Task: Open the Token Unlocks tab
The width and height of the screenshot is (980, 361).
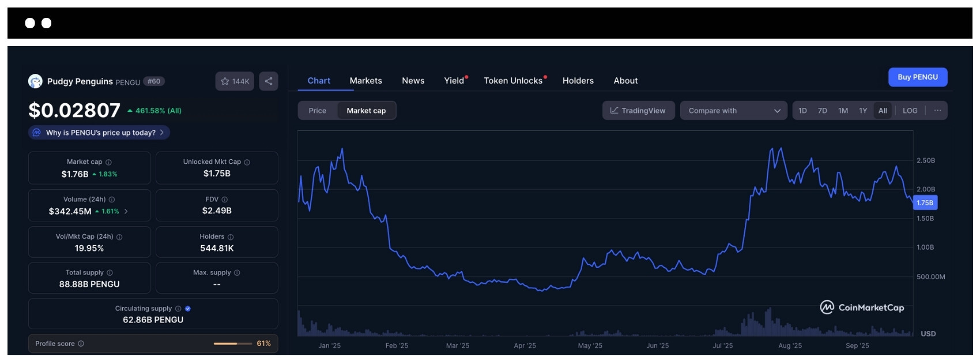Action: (513, 81)
